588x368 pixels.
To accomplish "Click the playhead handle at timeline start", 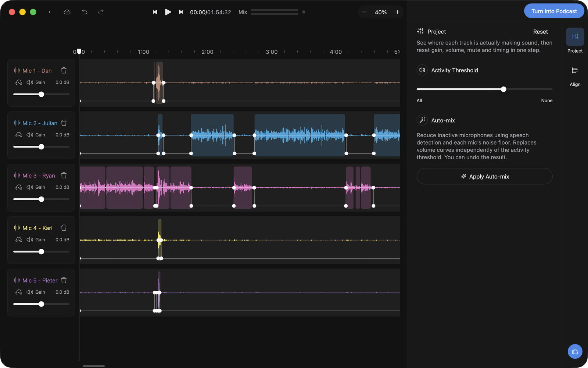I will 79,51.
